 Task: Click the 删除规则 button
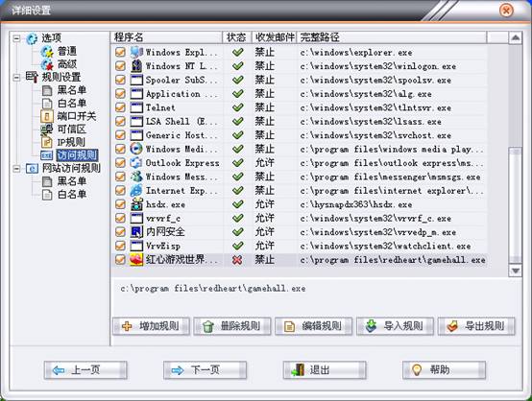[232, 326]
